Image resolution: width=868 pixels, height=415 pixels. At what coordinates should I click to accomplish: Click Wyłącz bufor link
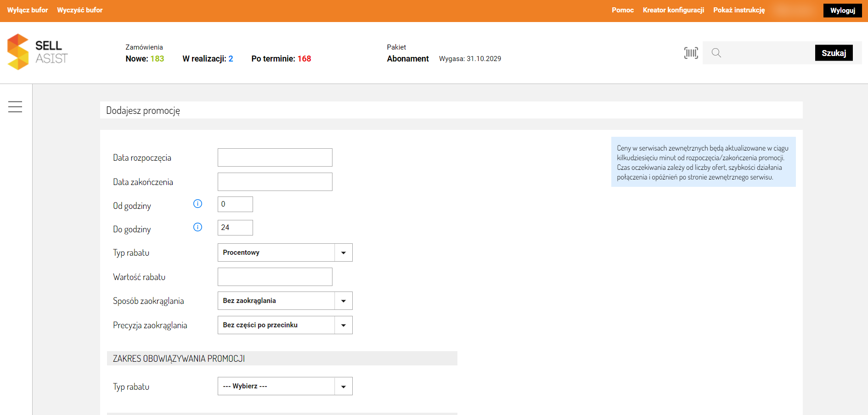[28, 10]
